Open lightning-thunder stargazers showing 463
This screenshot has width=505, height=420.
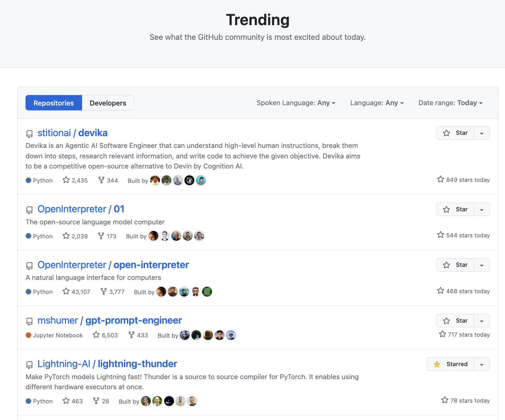pyautogui.click(x=73, y=401)
